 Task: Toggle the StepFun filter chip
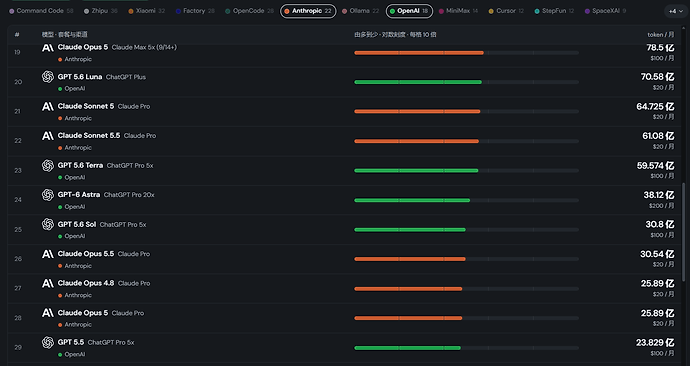click(x=554, y=11)
